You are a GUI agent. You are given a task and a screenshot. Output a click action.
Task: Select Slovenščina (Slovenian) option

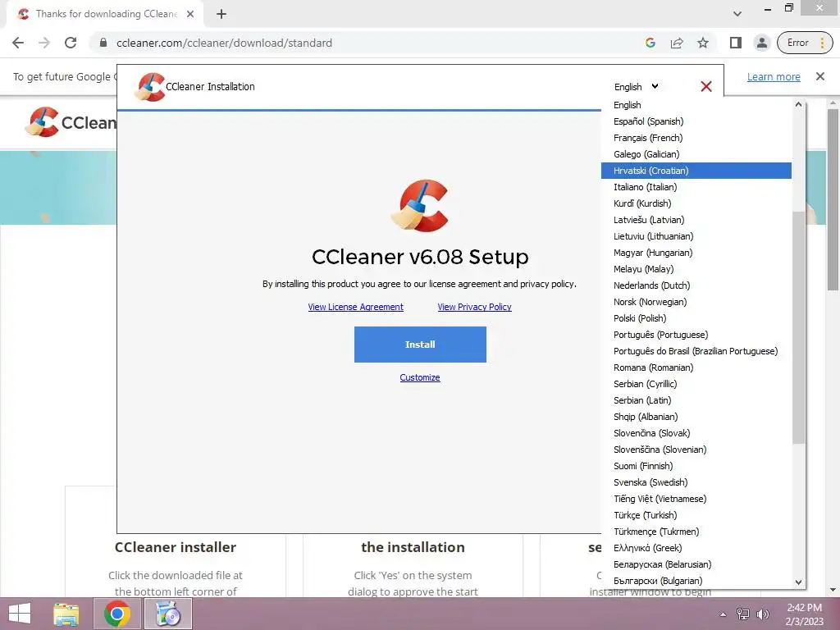pos(696,450)
